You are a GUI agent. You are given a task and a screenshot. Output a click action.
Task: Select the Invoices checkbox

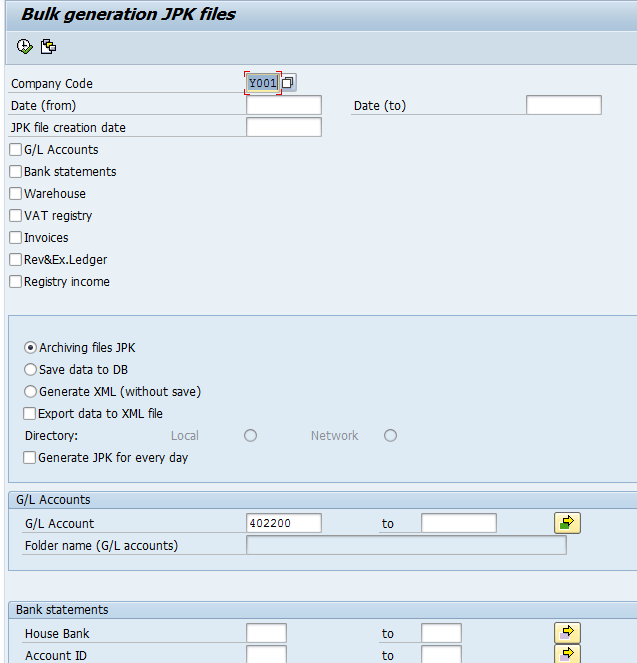[x=16, y=238]
